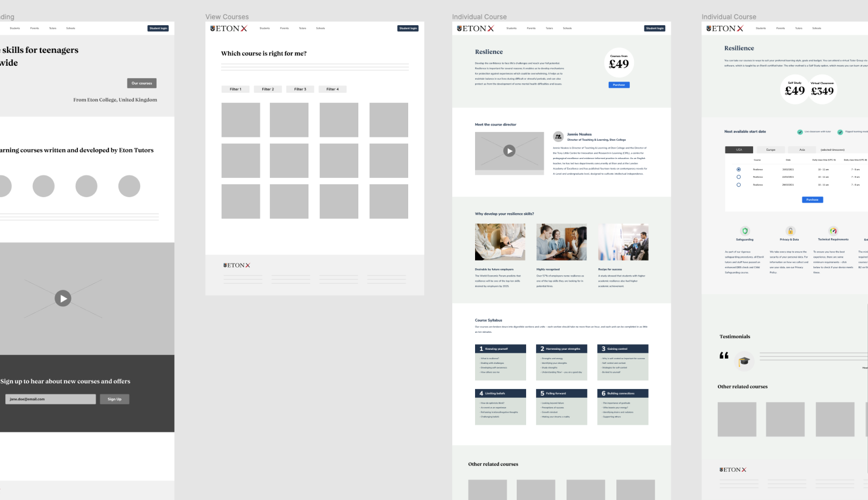
Task: Click the Privacy & Data padlock icon
Action: [790, 231]
